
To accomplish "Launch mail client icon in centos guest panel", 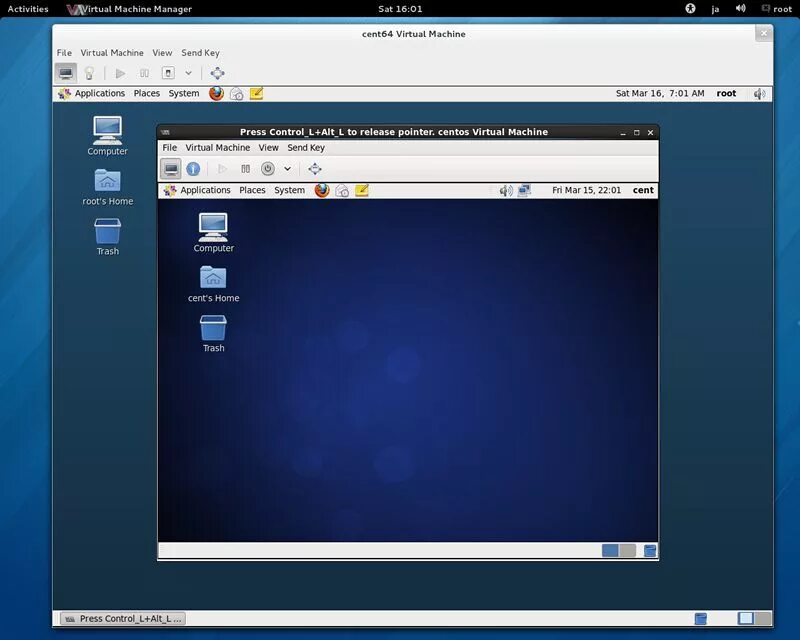I will point(342,190).
